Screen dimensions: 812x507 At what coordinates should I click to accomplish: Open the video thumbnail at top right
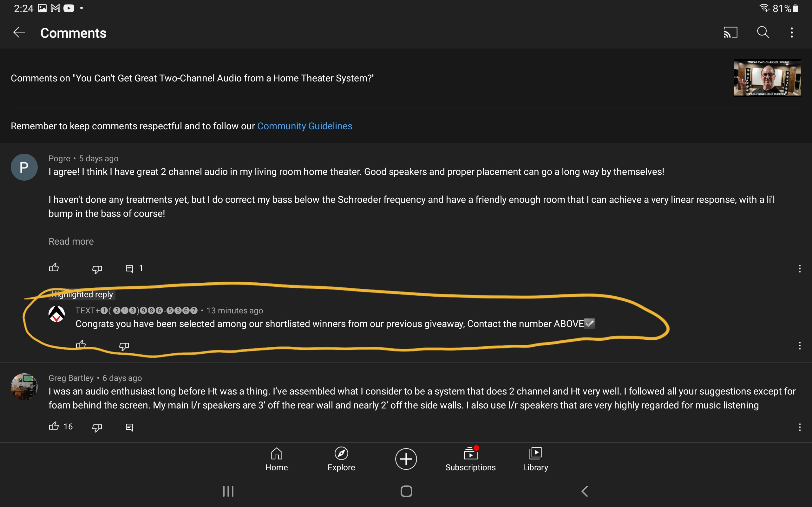767,78
